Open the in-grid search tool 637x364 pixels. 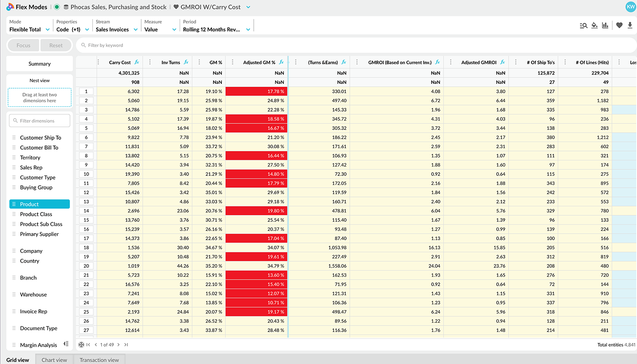pos(583,25)
